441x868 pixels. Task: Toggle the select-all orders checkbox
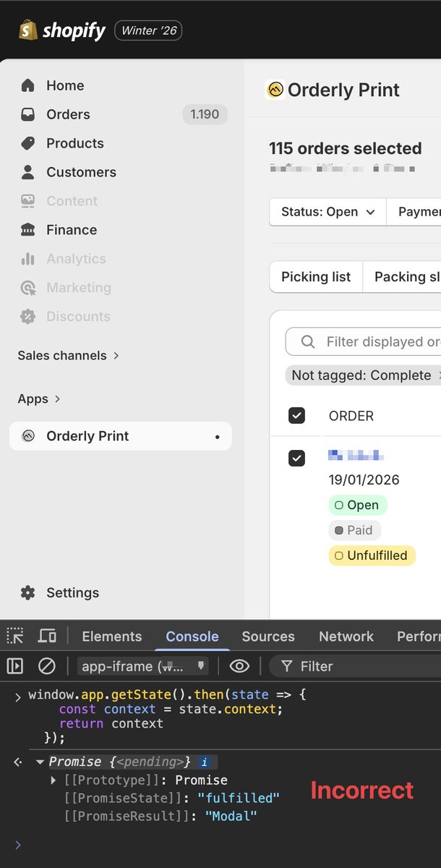pyautogui.click(x=296, y=416)
